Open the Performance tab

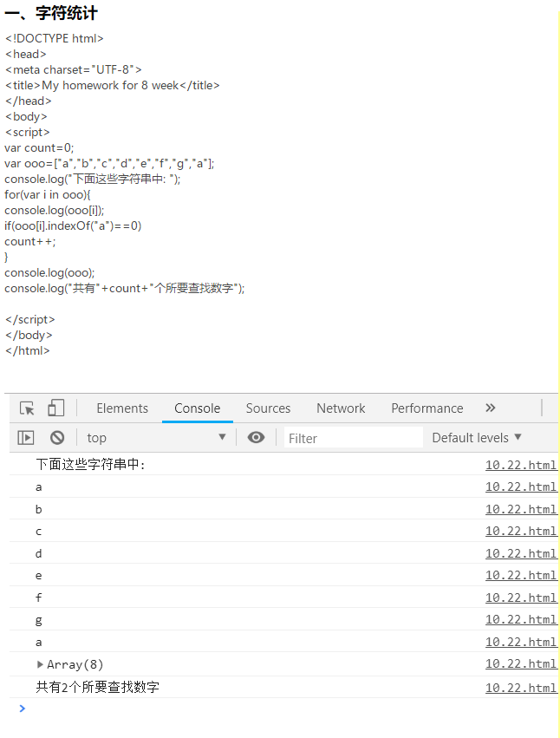pos(427,408)
